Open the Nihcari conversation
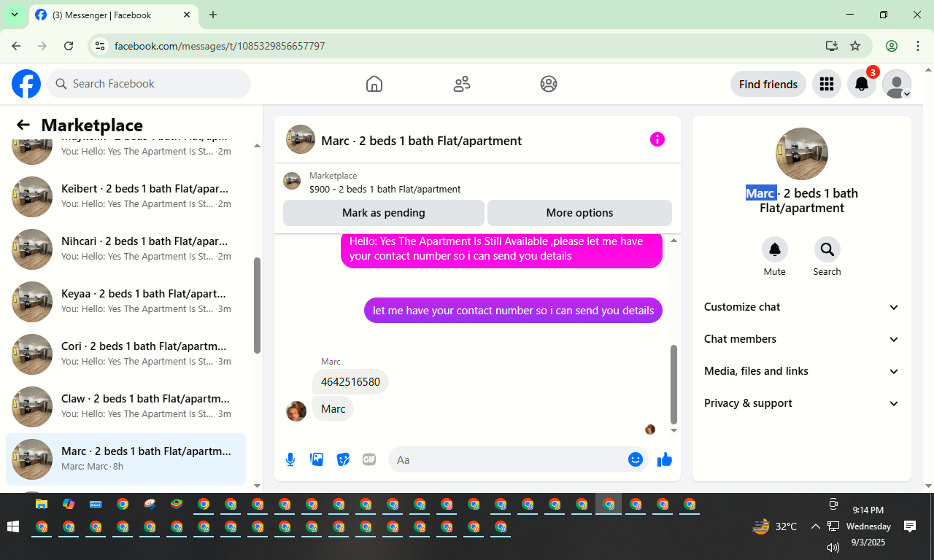This screenshot has width=934, height=560. point(126,249)
